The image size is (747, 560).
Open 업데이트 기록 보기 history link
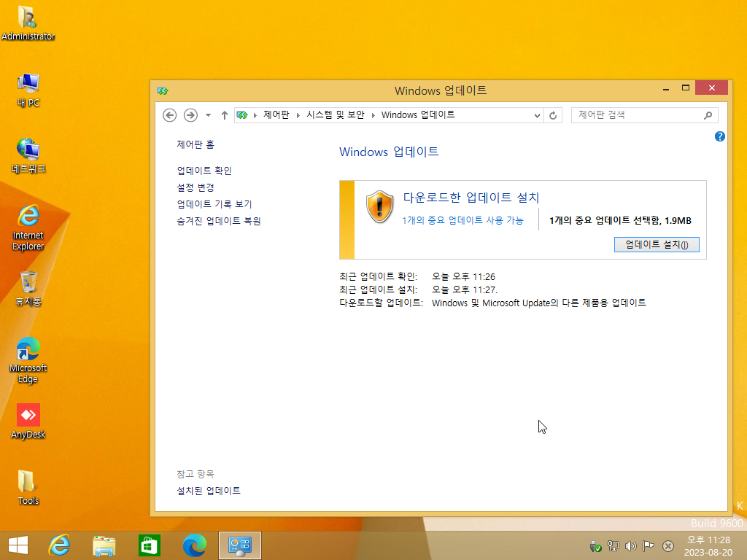coord(214,204)
